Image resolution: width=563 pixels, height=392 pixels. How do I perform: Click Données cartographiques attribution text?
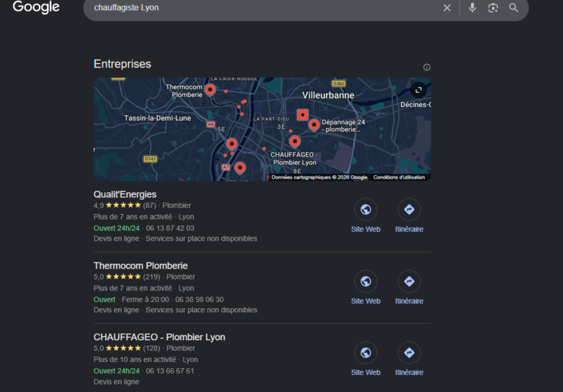pos(319,177)
